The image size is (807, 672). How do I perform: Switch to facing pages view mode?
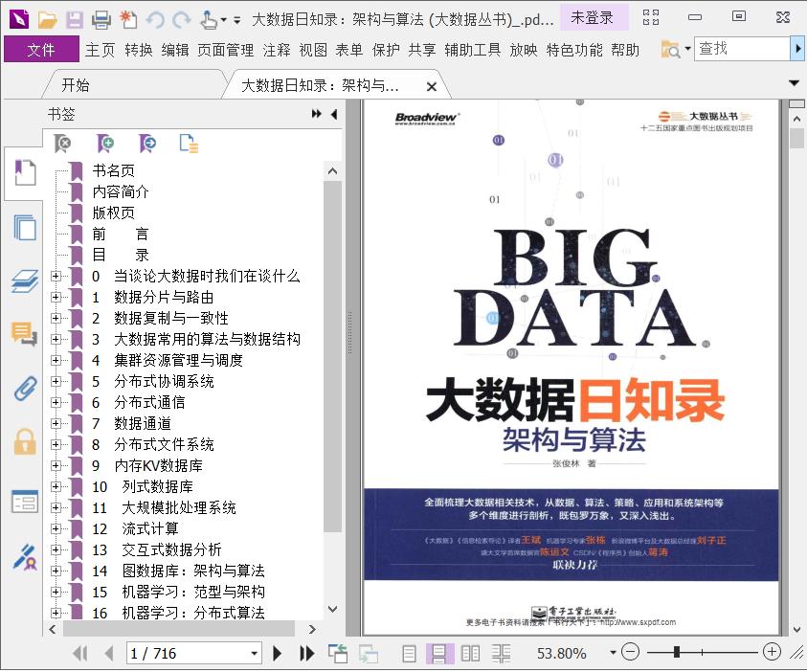470,654
